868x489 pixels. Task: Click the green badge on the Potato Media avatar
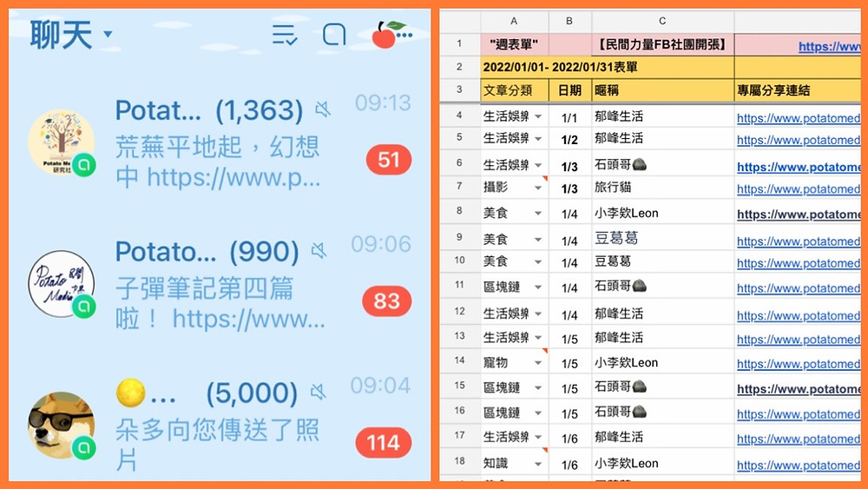pos(83,307)
